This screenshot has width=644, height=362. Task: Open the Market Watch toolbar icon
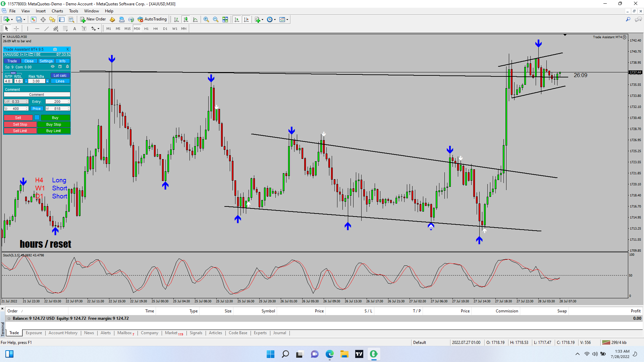[x=33, y=19]
